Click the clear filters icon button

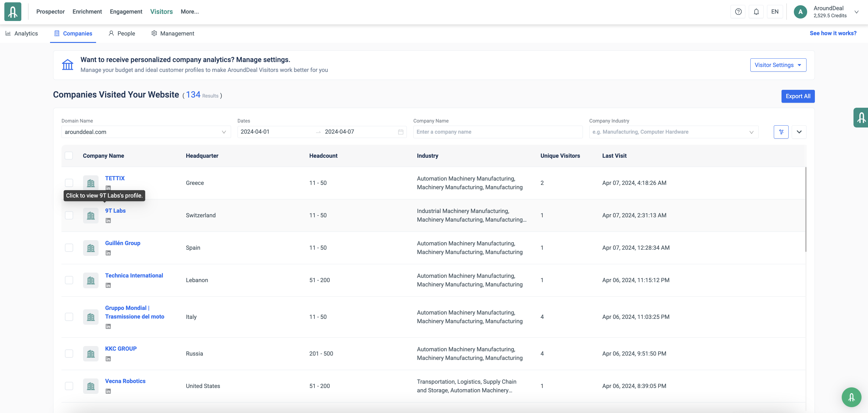[781, 132]
